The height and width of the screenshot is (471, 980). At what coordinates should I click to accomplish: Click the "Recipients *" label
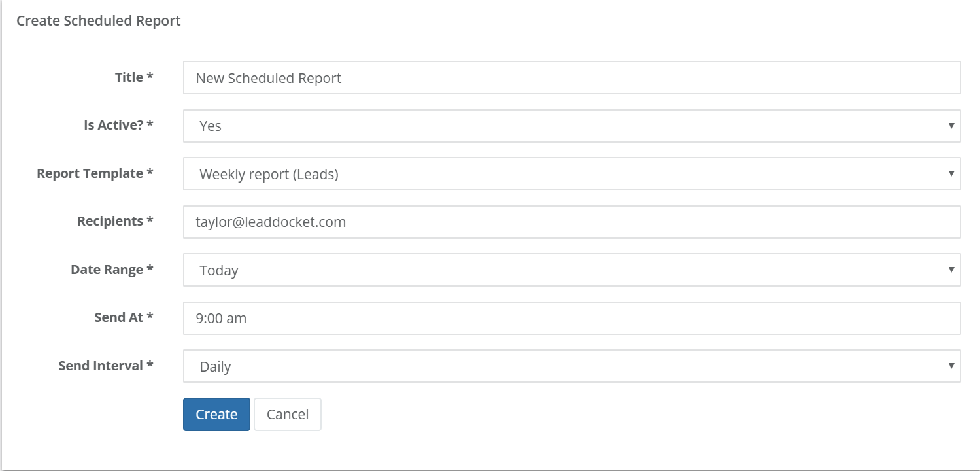coord(115,221)
